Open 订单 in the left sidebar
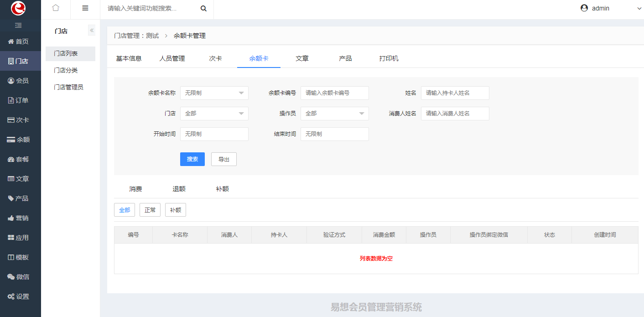644x317 pixels. [21, 100]
